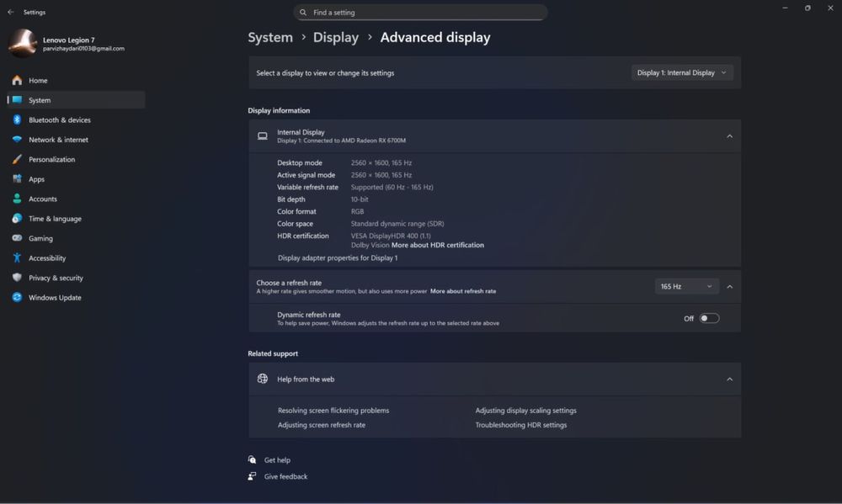The image size is (842, 504).
Task: Click the Lenovo Legion 7 account name
Action: tap(69, 40)
